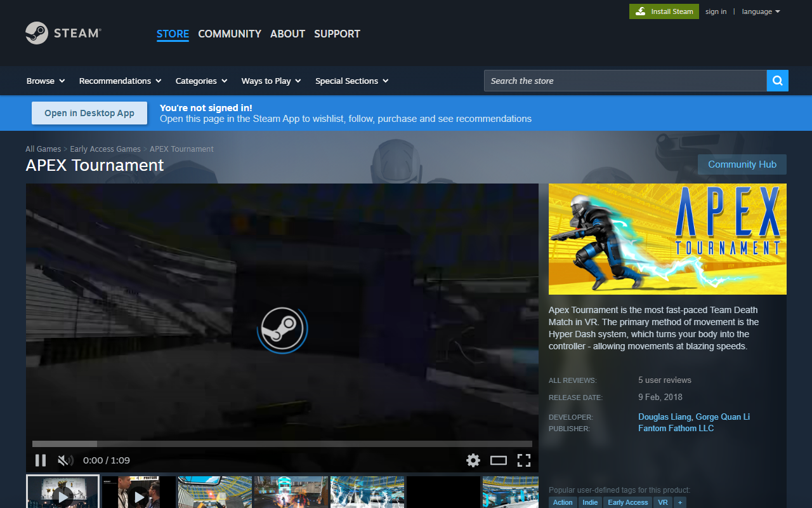
Task: Click the Install Steam button
Action: (664, 11)
